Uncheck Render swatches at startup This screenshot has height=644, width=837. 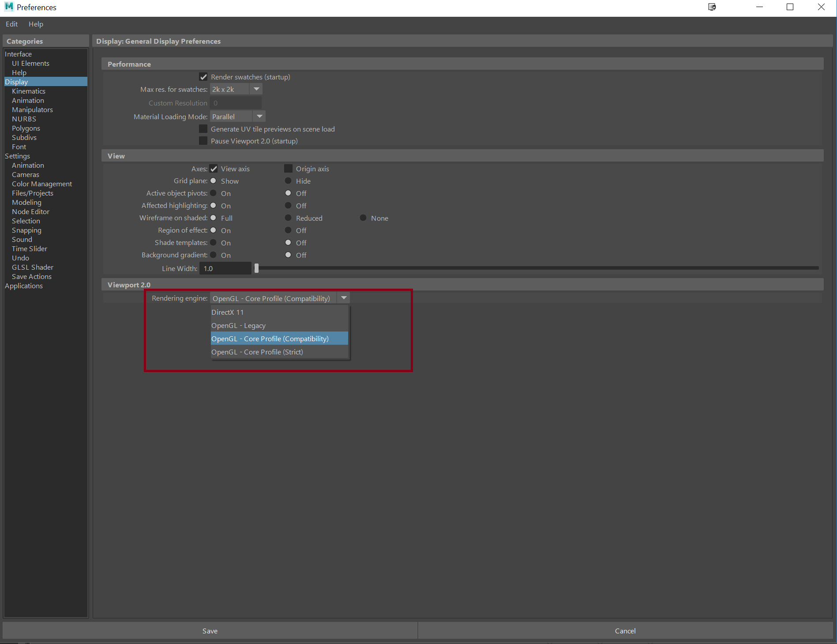tap(203, 76)
